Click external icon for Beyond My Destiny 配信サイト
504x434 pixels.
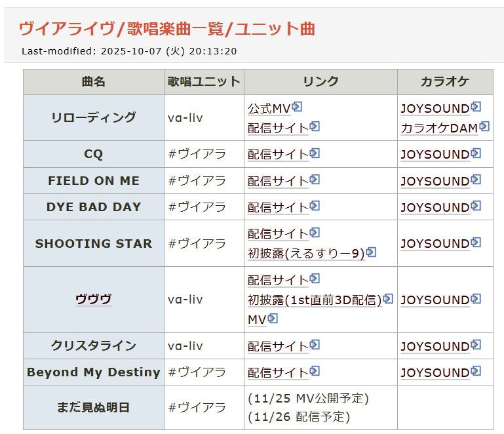tap(315, 371)
